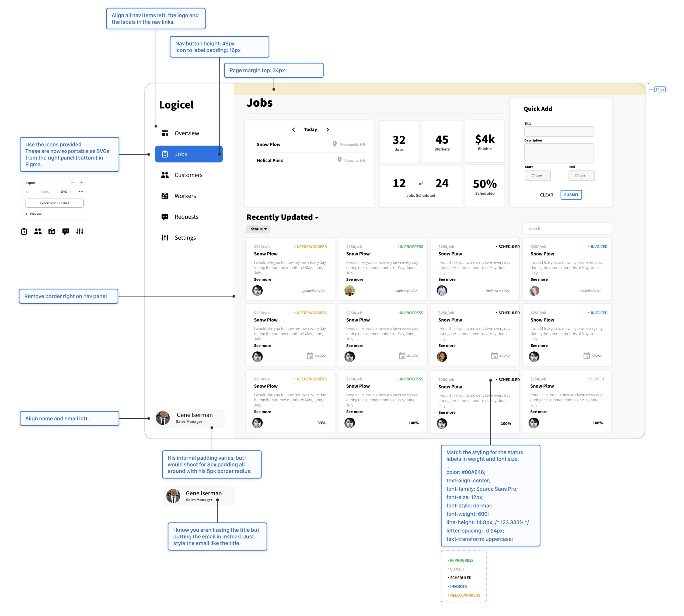684x616 pixels.
Task: Click CLEAR in the Quick Add form
Action: point(546,195)
